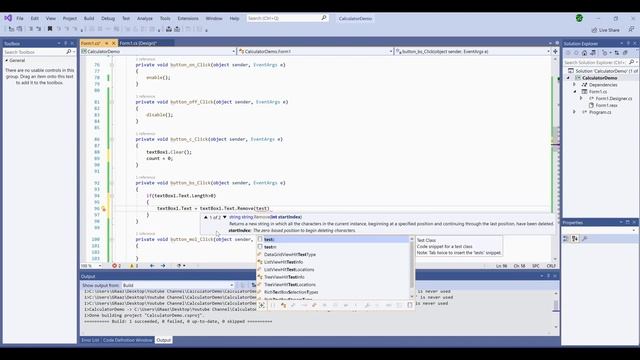Viewport: 640px width, 360px height.
Task: Open the Tools menu
Action: 165,18
